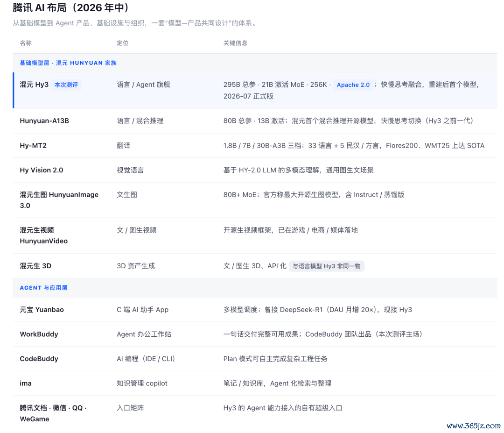This screenshot has width=504, height=433.
Task: Click the Plan 模式可自主完成复杂工程任务 description
Action: tap(275, 359)
